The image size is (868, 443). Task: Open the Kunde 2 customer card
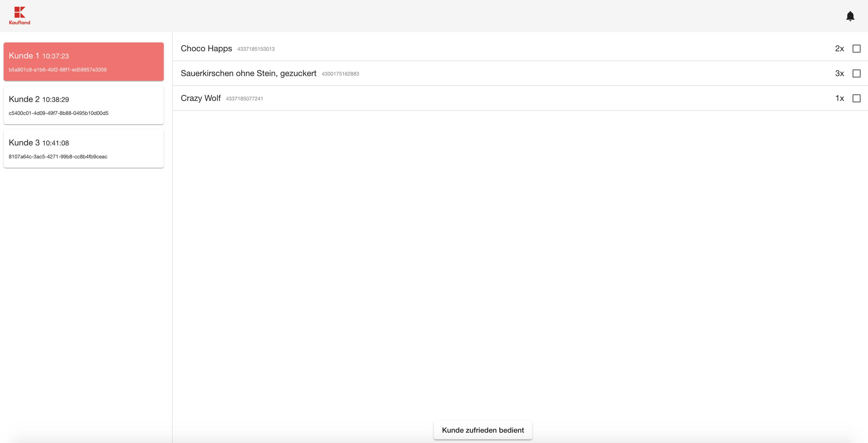(84, 105)
